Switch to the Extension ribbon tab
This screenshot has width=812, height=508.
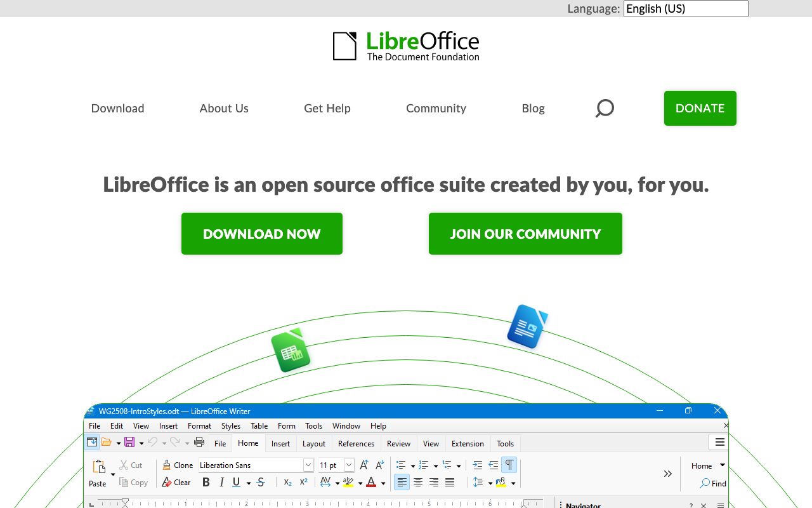point(468,443)
